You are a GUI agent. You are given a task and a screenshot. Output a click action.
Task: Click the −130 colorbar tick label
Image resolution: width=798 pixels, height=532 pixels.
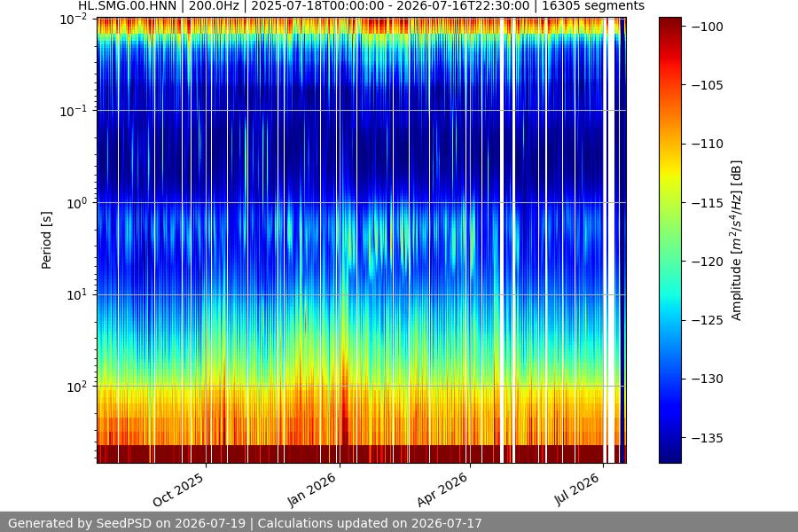point(707,379)
